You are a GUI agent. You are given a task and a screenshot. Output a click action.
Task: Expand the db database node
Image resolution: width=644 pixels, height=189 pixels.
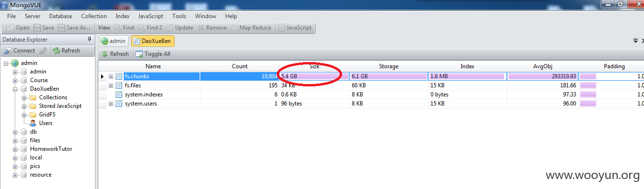[15, 132]
